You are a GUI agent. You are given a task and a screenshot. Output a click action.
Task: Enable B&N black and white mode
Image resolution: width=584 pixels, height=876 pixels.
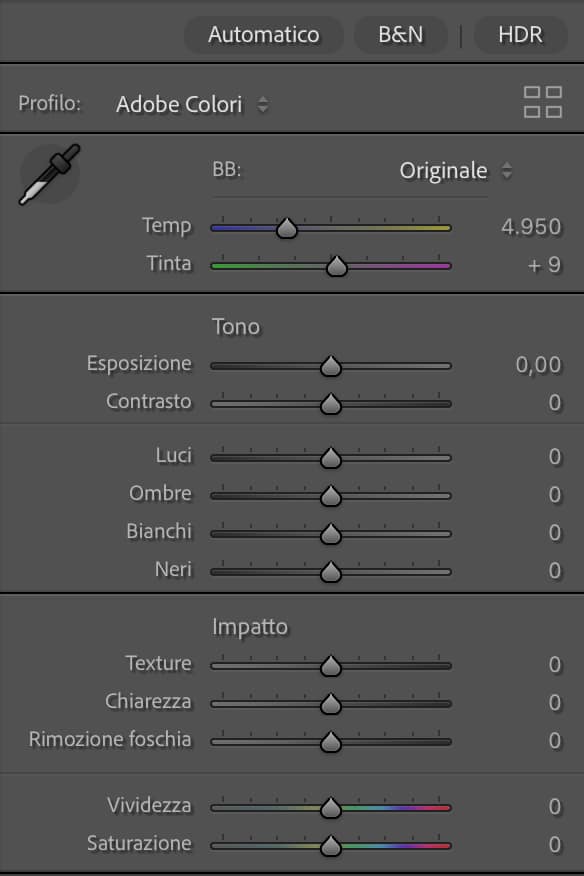click(400, 35)
